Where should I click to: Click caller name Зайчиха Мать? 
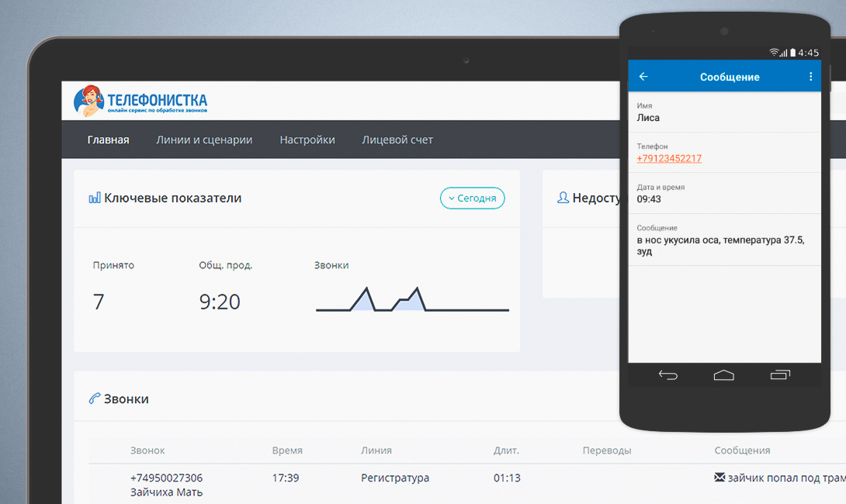166,492
